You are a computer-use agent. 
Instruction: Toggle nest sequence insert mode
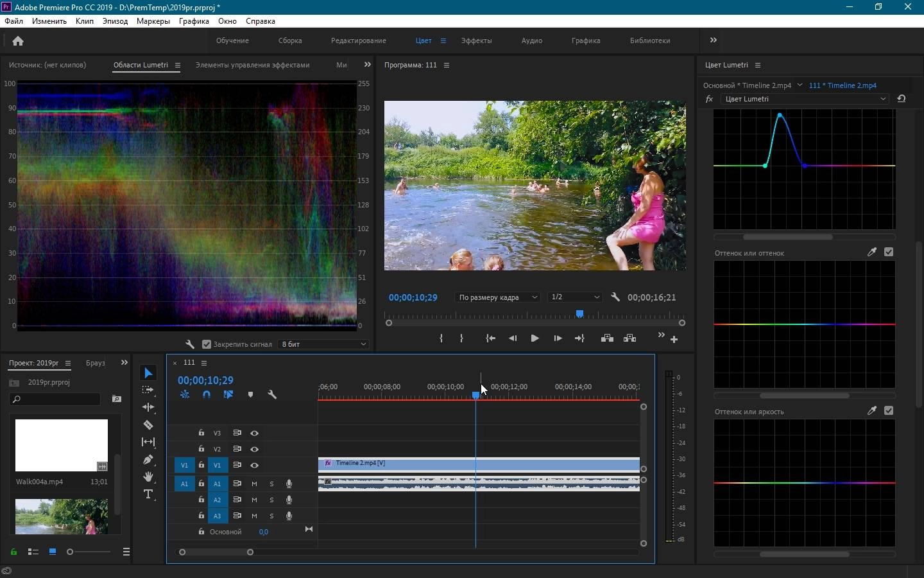click(185, 394)
